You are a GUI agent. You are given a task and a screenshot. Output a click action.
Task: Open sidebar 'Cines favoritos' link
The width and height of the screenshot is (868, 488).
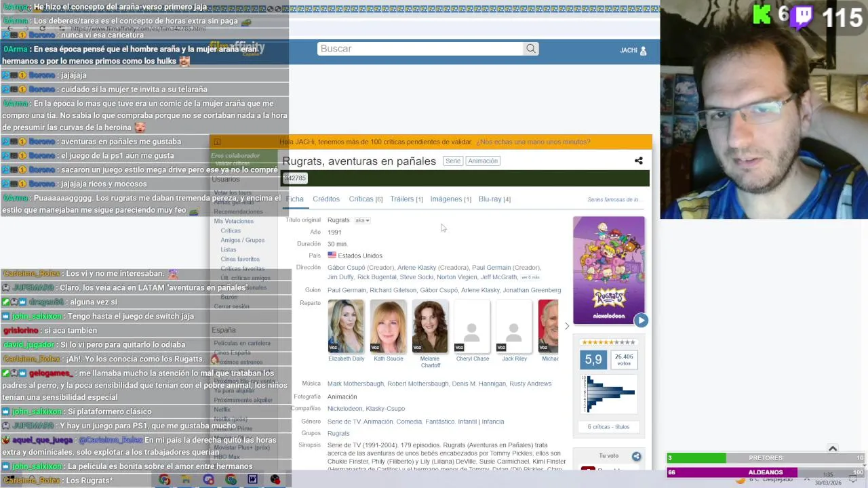(240, 259)
